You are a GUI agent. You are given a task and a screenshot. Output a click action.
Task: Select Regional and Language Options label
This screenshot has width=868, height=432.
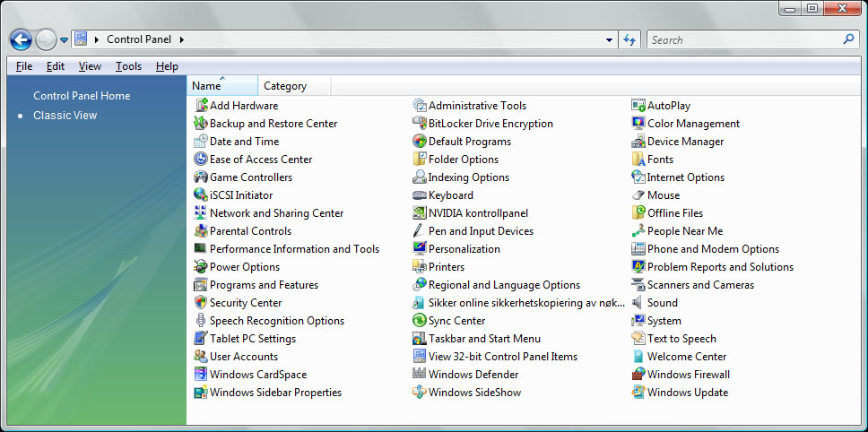coord(504,285)
